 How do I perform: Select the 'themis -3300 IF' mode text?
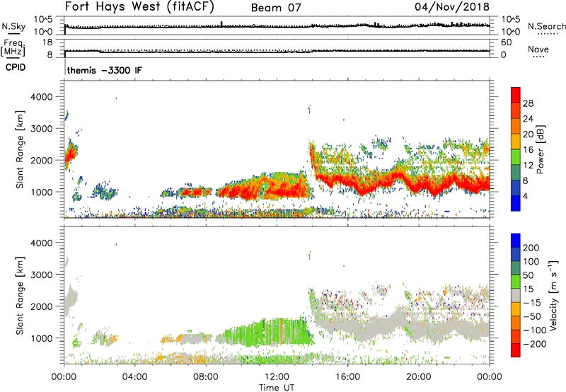tap(104, 70)
